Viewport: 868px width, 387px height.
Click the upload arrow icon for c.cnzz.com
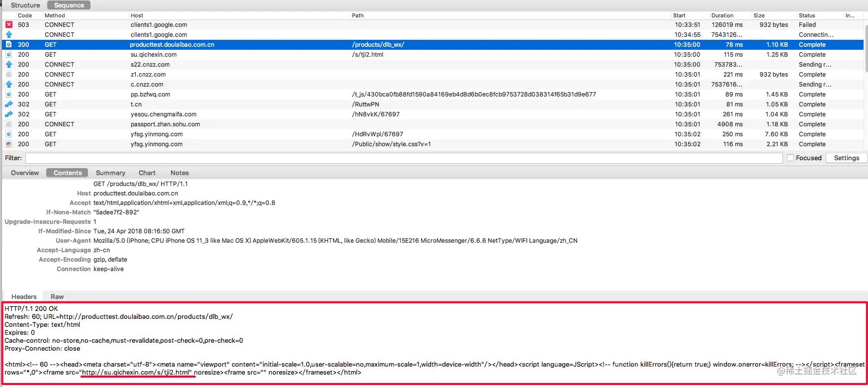(x=9, y=85)
